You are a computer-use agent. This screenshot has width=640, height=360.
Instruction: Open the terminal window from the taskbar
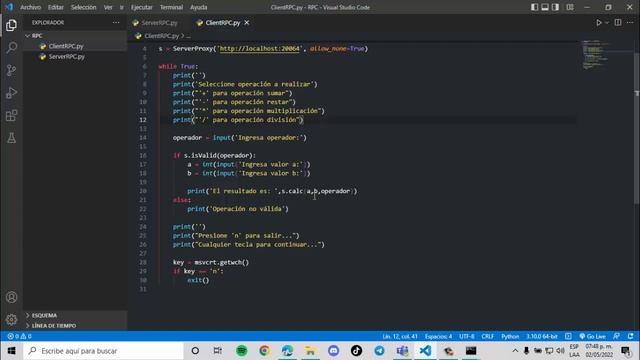click(471, 351)
